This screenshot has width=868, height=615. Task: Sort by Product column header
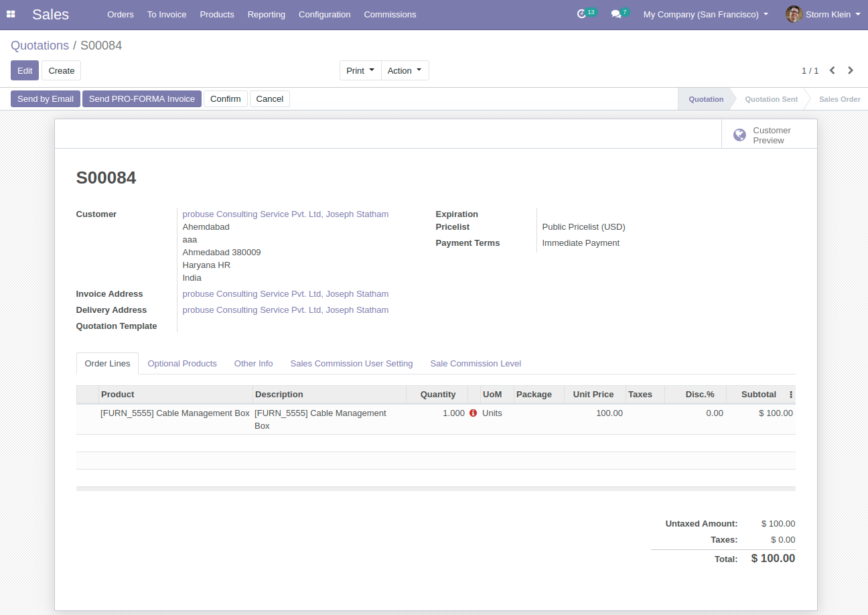coord(175,395)
